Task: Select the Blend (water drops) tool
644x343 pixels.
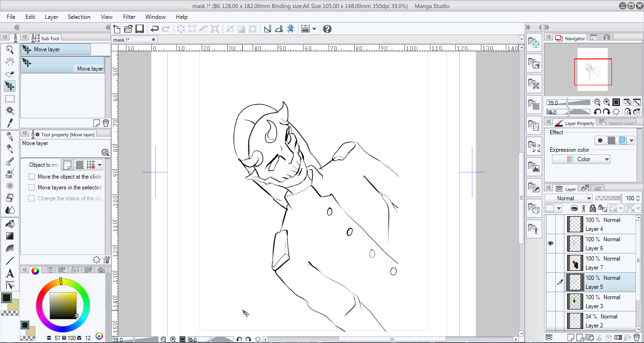Action: tap(9, 210)
